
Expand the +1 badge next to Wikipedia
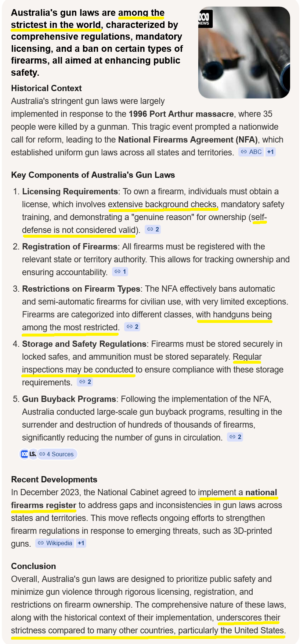[81, 543]
